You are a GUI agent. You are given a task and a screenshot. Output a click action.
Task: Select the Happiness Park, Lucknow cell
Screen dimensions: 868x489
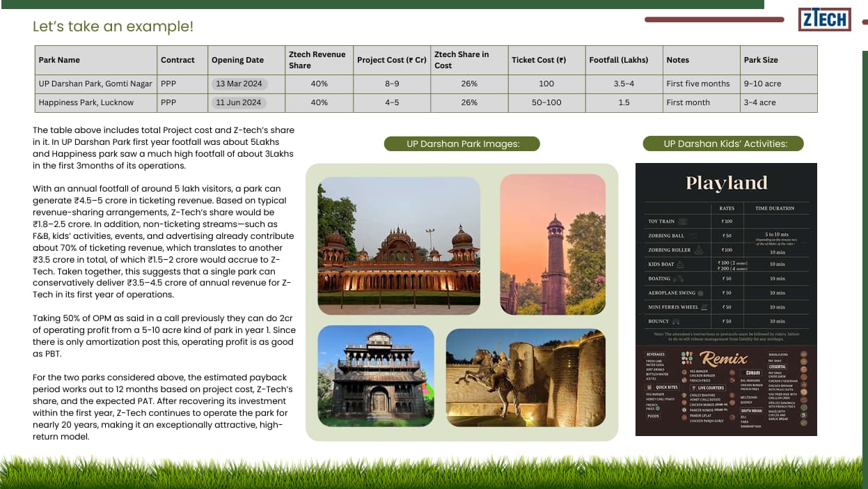(x=86, y=102)
